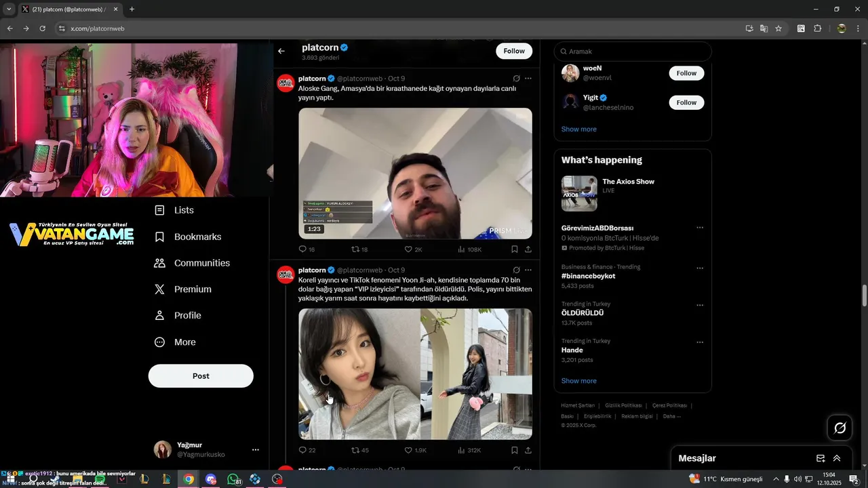
Task: View analytics showing 108K views
Action: pyautogui.click(x=469, y=249)
